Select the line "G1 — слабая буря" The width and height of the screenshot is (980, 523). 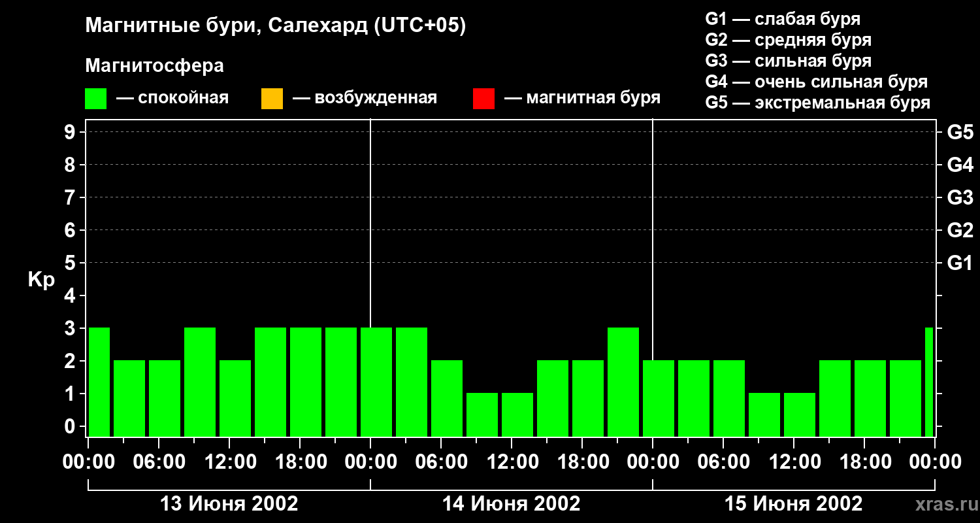click(x=783, y=19)
